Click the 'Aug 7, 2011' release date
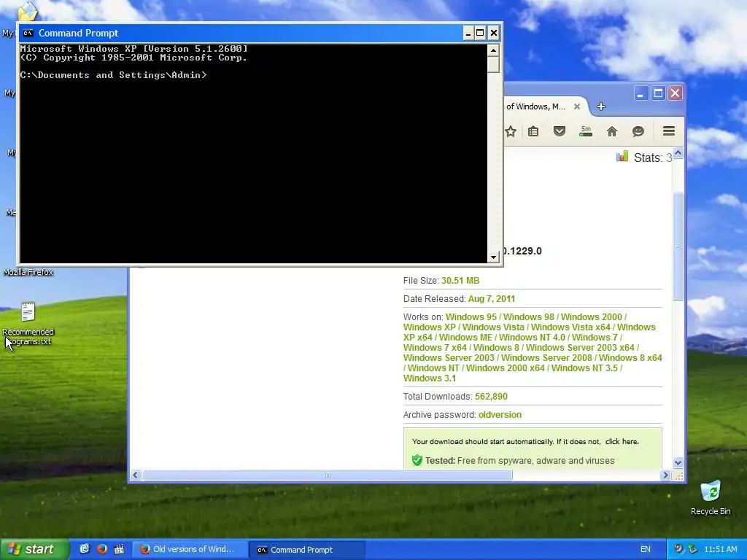Viewport: 747px width, 560px height. (491, 299)
